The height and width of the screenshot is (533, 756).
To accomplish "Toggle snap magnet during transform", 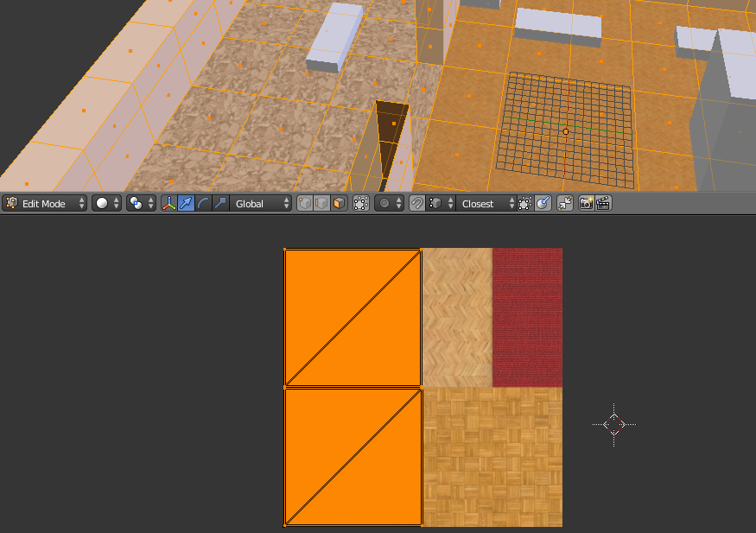I will pos(417,204).
